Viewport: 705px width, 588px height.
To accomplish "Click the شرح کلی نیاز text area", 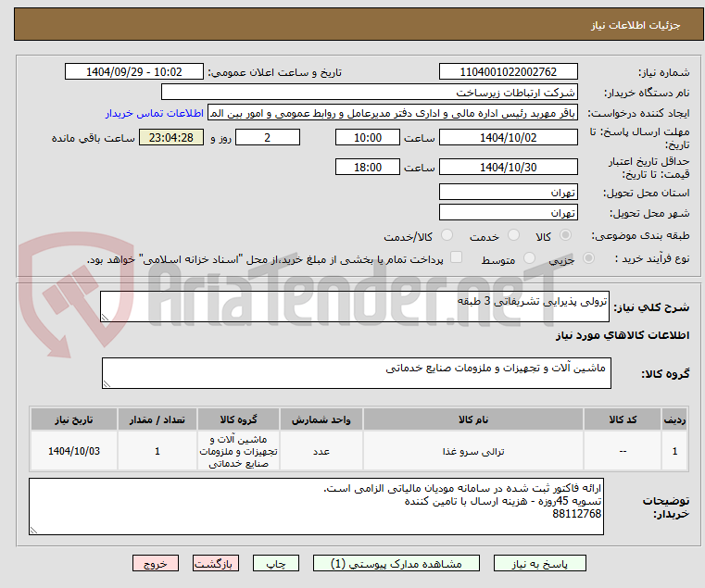I will click(355, 307).
